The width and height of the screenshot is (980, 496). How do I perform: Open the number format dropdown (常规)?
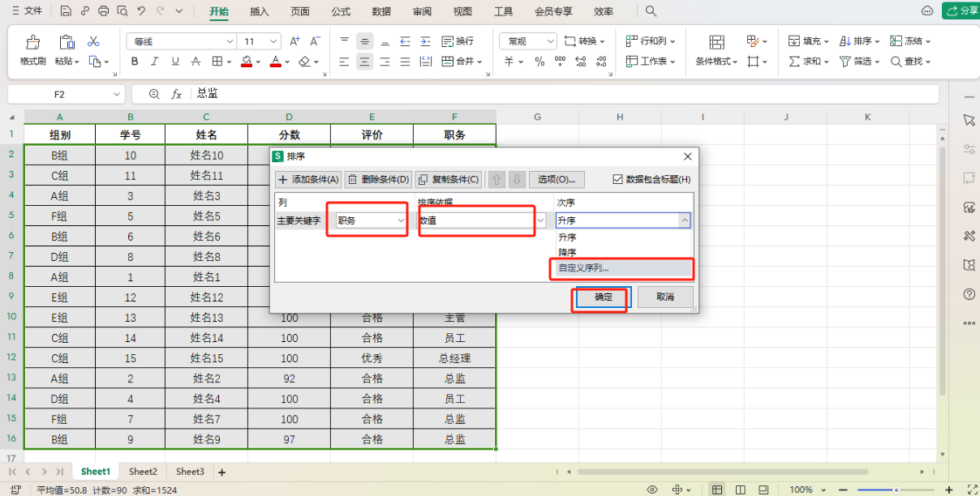tap(551, 41)
